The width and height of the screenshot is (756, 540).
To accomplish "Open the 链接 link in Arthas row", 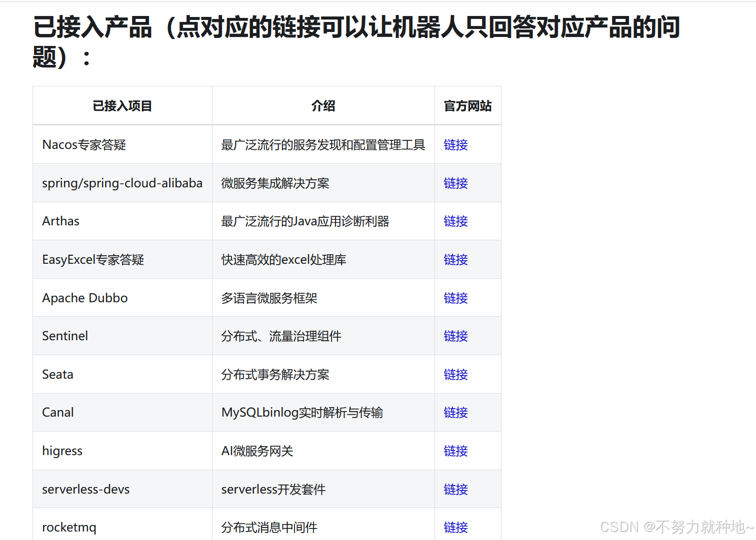I will [x=455, y=221].
